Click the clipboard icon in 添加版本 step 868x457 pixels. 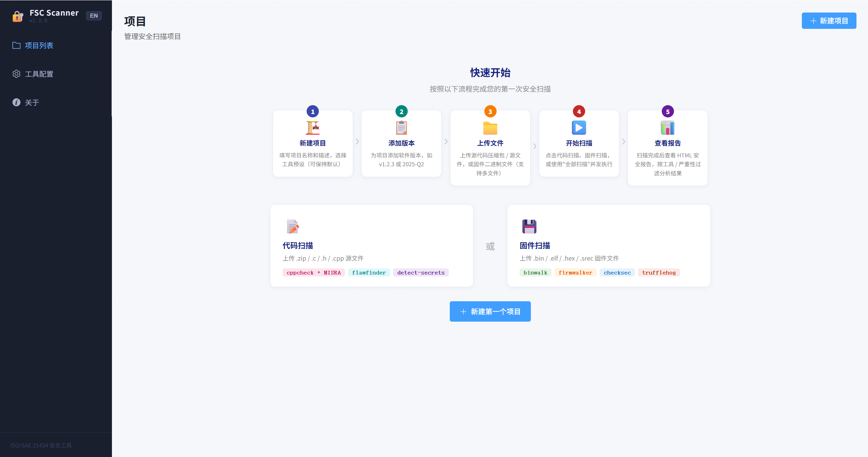401,128
